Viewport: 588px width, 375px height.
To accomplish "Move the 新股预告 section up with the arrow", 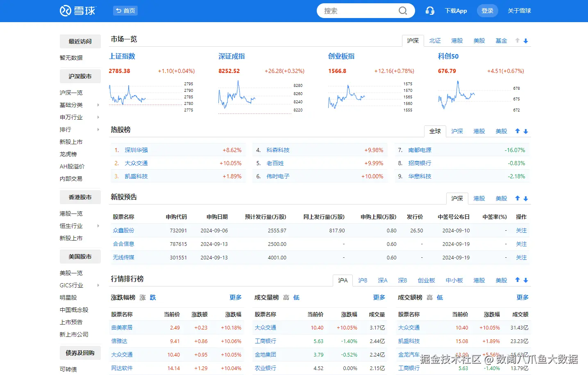I will click(x=518, y=198).
